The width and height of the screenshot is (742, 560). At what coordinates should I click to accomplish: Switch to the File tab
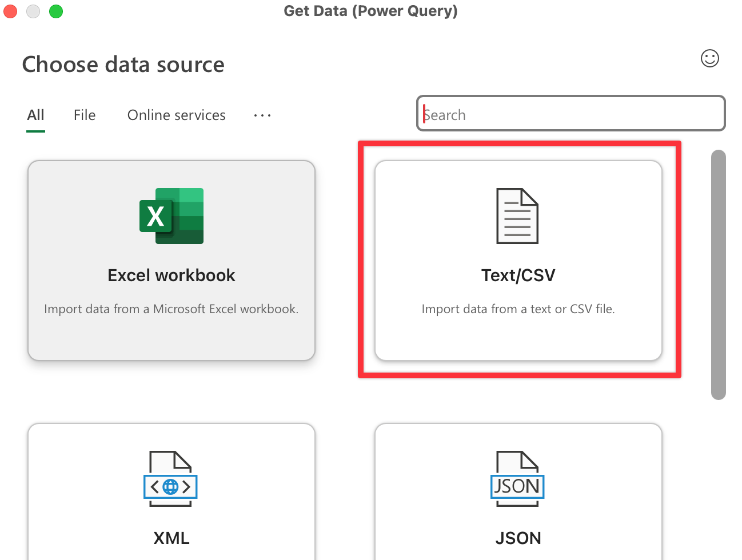[85, 115]
